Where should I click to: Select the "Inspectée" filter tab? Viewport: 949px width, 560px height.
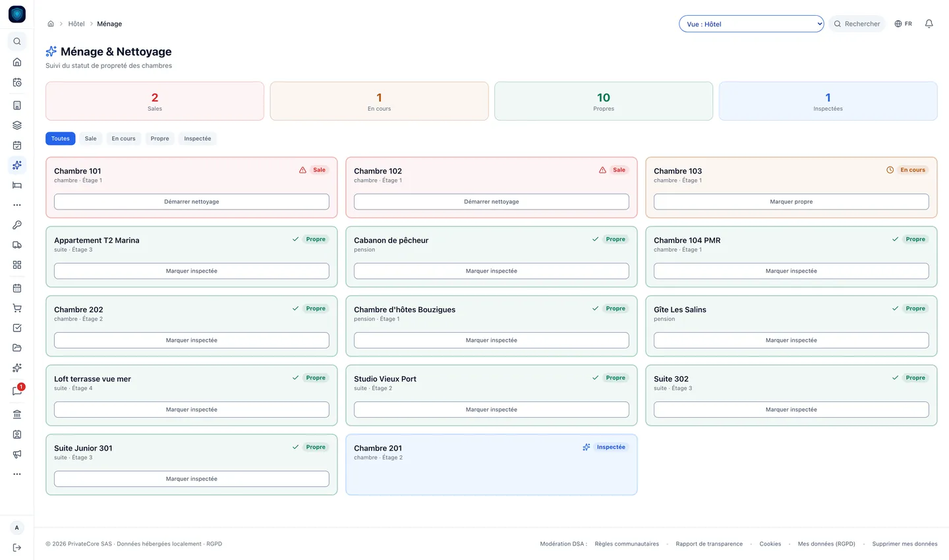[x=198, y=138]
